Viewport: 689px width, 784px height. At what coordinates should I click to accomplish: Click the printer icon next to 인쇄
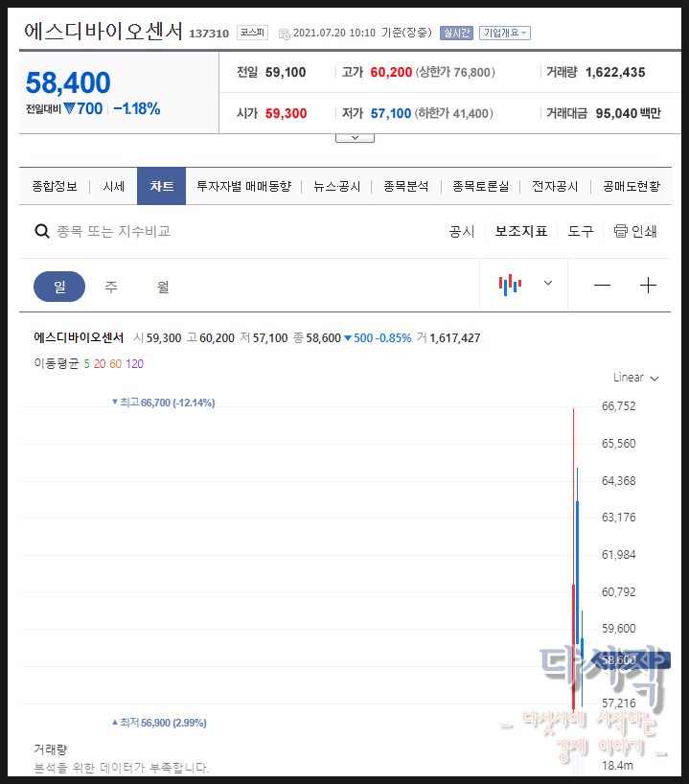click(621, 231)
